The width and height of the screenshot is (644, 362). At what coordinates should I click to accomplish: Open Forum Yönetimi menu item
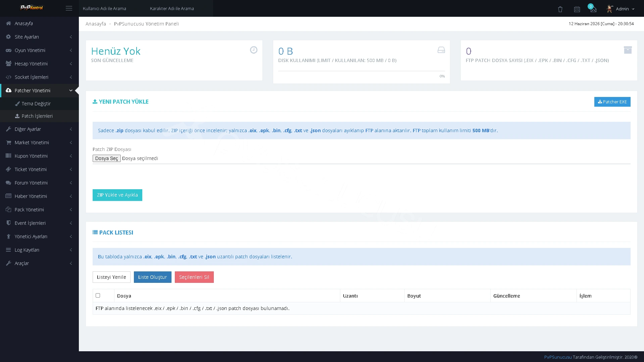(39, 183)
